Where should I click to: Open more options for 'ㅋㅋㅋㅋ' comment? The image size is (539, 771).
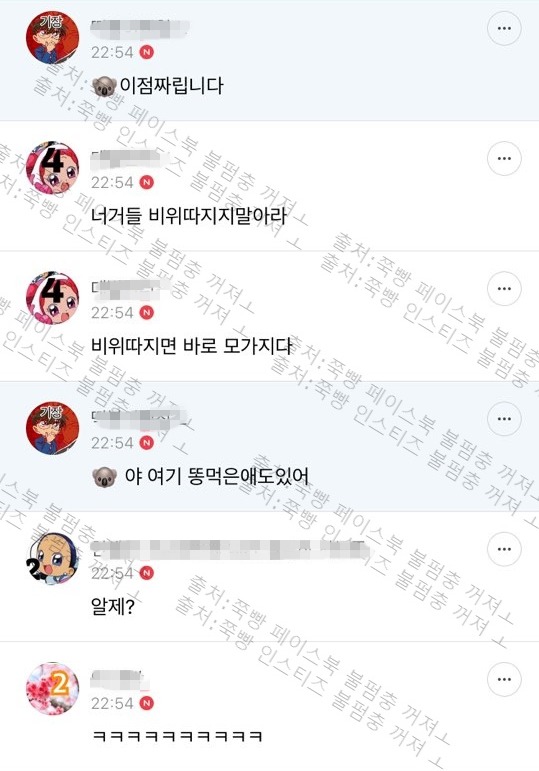click(x=504, y=679)
